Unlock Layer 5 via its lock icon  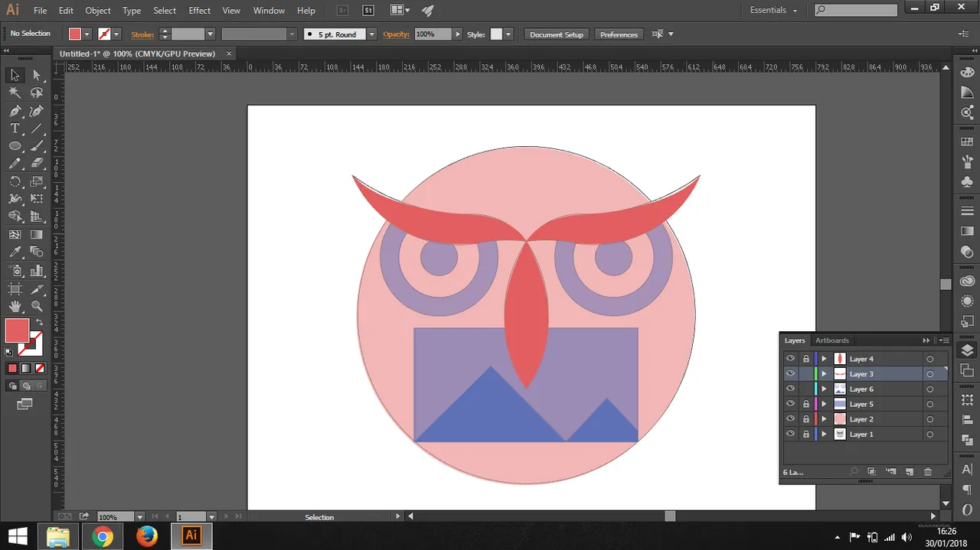tap(805, 404)
